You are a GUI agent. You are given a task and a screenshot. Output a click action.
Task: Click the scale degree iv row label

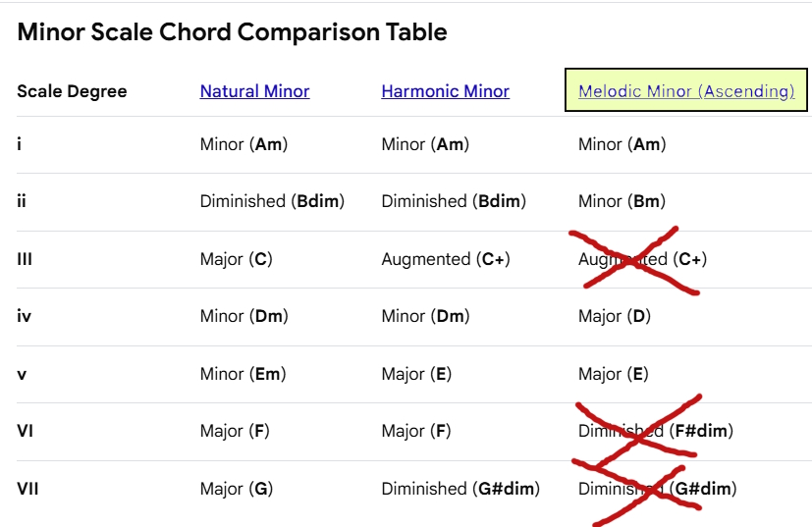pyautogui.click(x=24, y=316)
